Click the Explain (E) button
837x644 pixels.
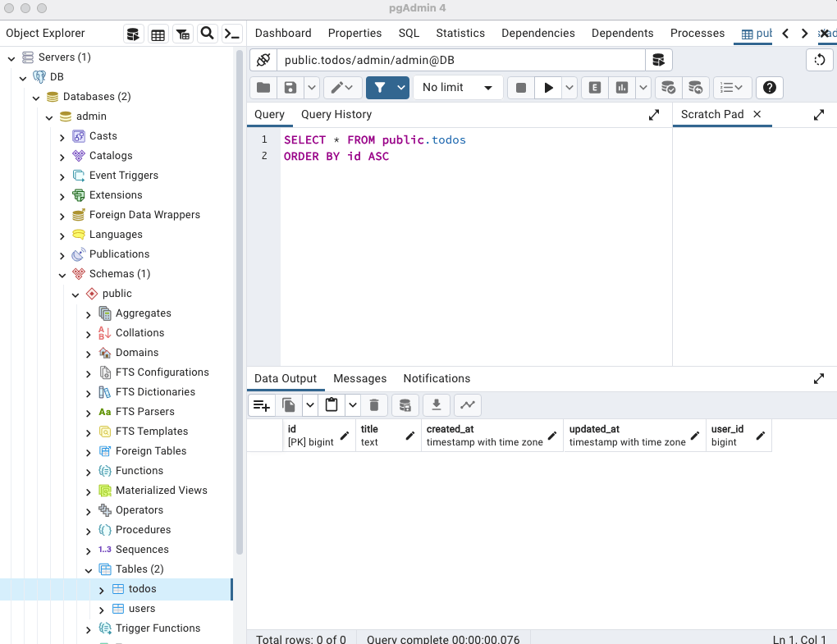point(595,88)
